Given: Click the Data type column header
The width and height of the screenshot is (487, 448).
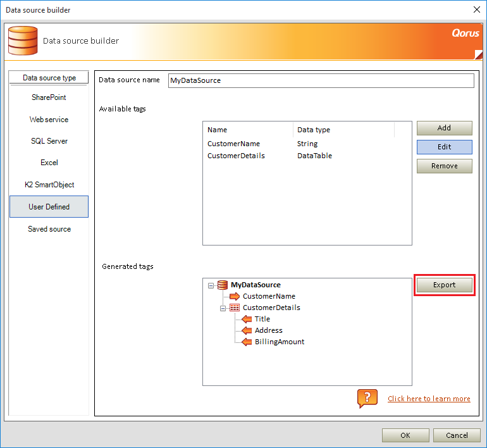Looking at the screenshot, I should 344,130.
